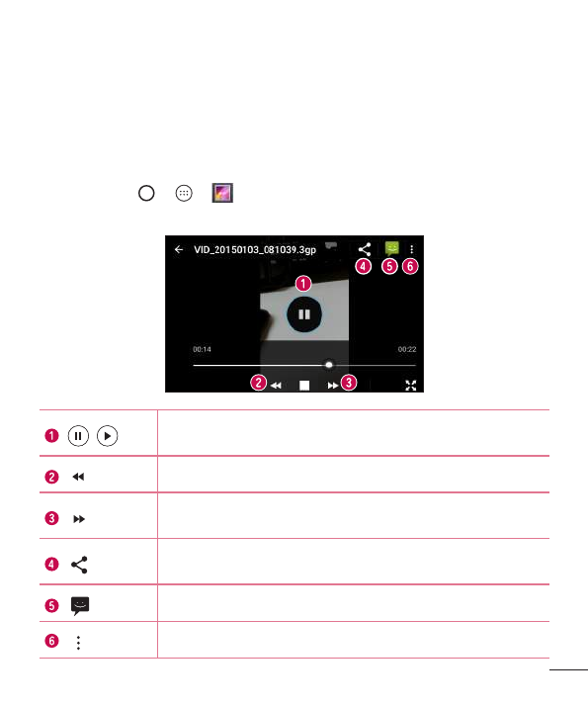Stop playback with the square stop button

[304, 386]
